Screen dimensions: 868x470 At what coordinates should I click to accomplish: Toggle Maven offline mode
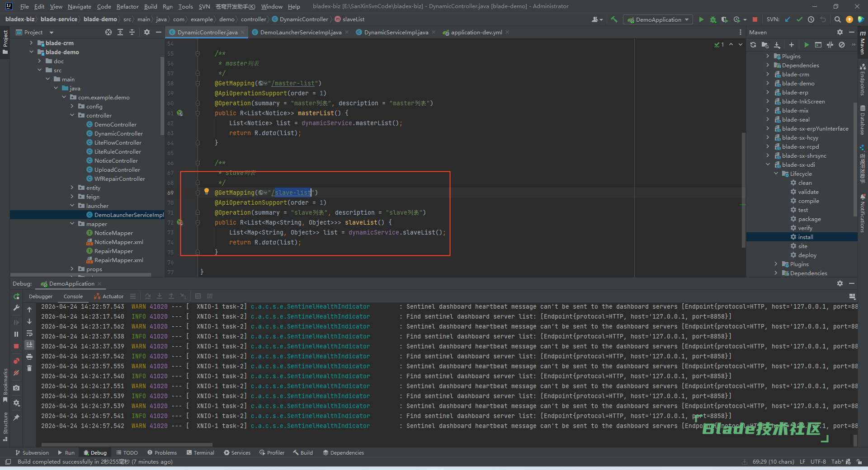point(830,45)
